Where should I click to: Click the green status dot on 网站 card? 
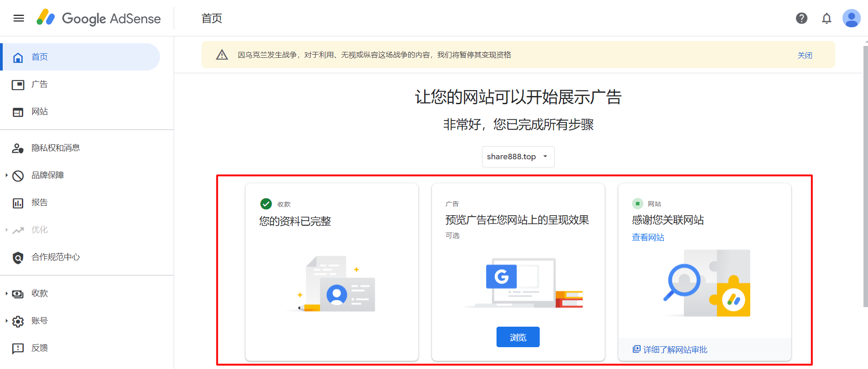point(637,203)
